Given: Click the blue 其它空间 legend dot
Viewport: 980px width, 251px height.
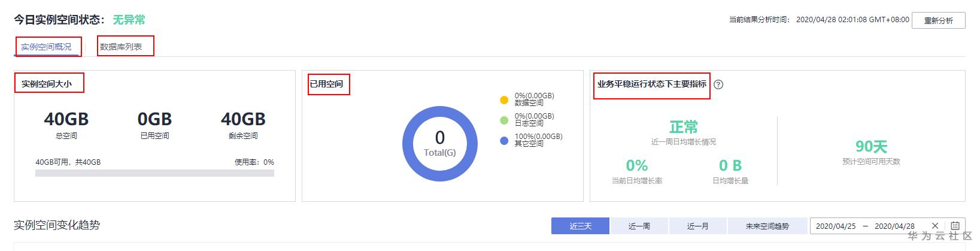Looking at the screenshot, I should (504, 141).
